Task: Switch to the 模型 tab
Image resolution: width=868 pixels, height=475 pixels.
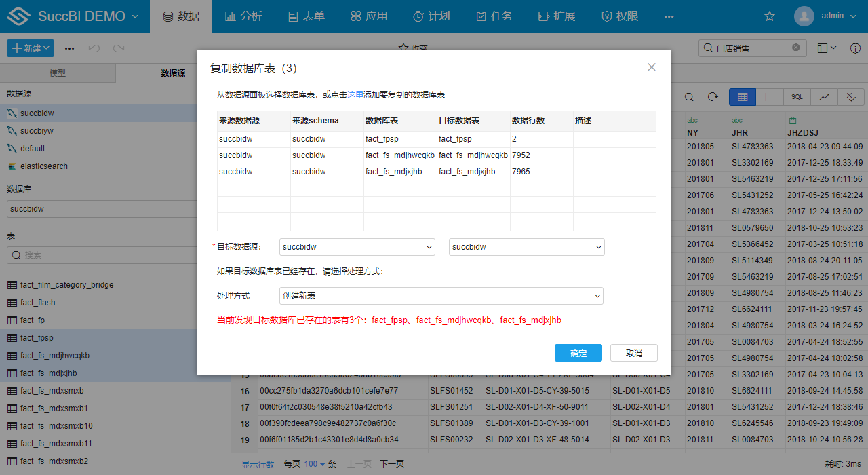Action: pyautogui.click(x=58, y=73)
